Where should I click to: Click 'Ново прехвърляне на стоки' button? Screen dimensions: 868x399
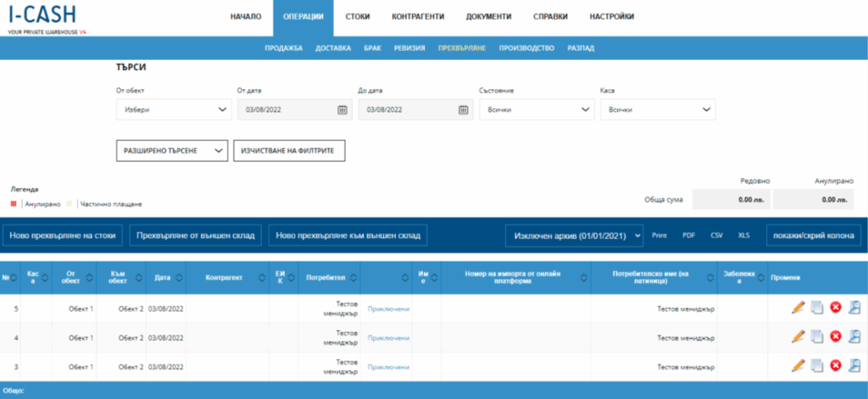64,235
